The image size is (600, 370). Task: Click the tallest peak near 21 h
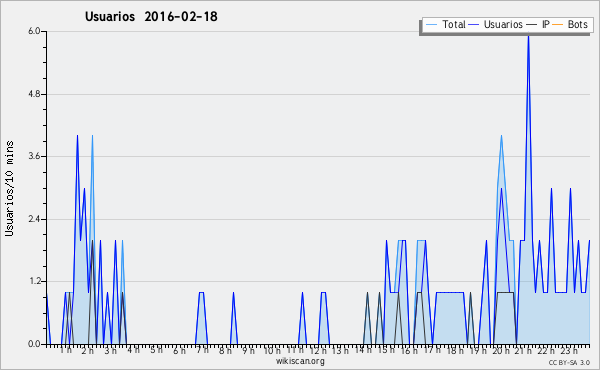528,36
